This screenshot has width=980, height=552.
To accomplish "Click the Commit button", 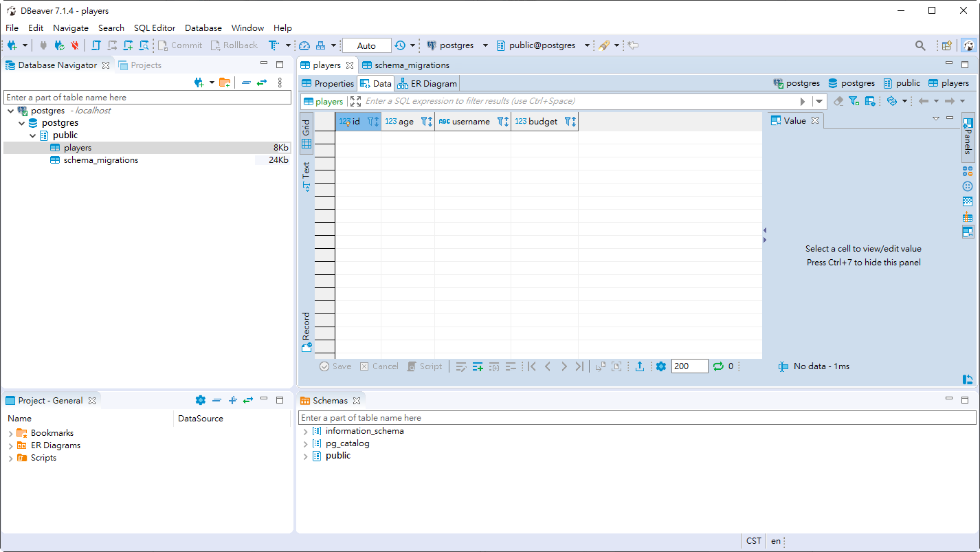I will pos(180,45).
